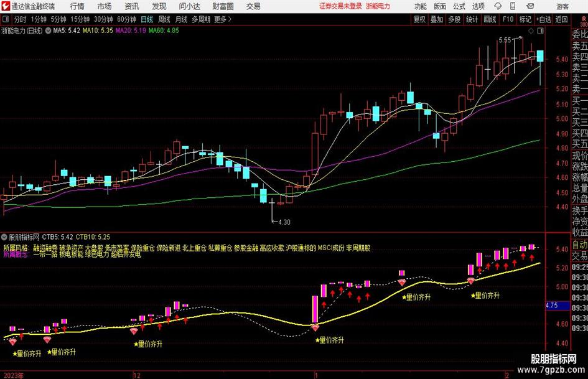
Task: Open the 画线 drawing tools button
Action: (x=490, y=19)
